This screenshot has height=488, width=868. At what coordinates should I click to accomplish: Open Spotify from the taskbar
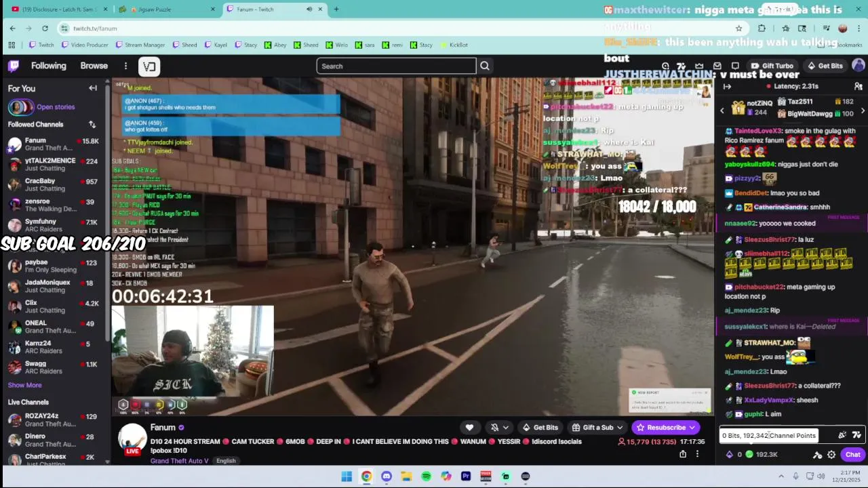426,476
